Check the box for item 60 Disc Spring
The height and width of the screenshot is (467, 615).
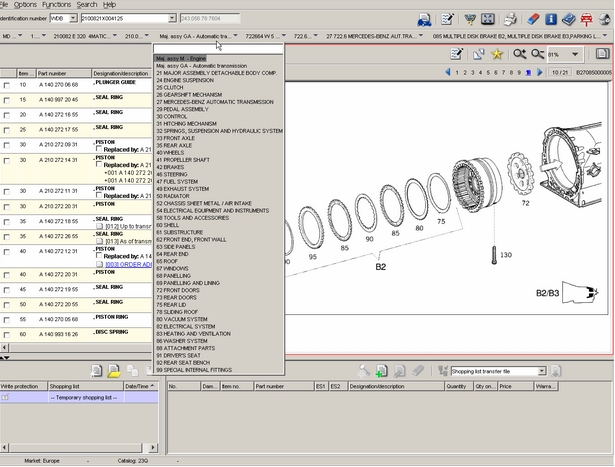[x=7, y=335]
